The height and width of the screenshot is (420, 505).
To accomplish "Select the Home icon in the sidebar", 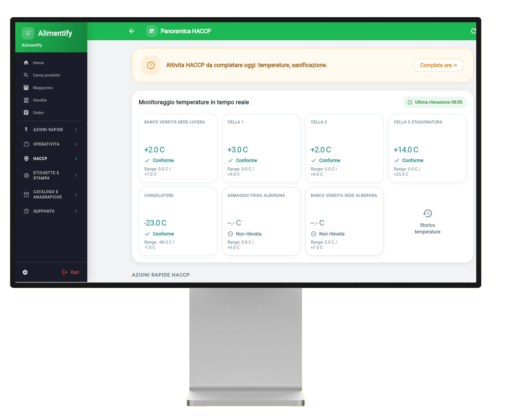I will click(x=26, y=63).
